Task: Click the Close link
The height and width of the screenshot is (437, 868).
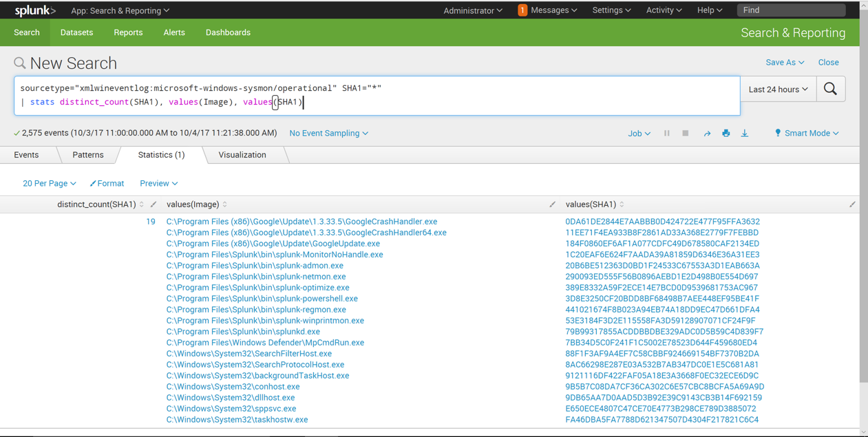Action: 828,63
